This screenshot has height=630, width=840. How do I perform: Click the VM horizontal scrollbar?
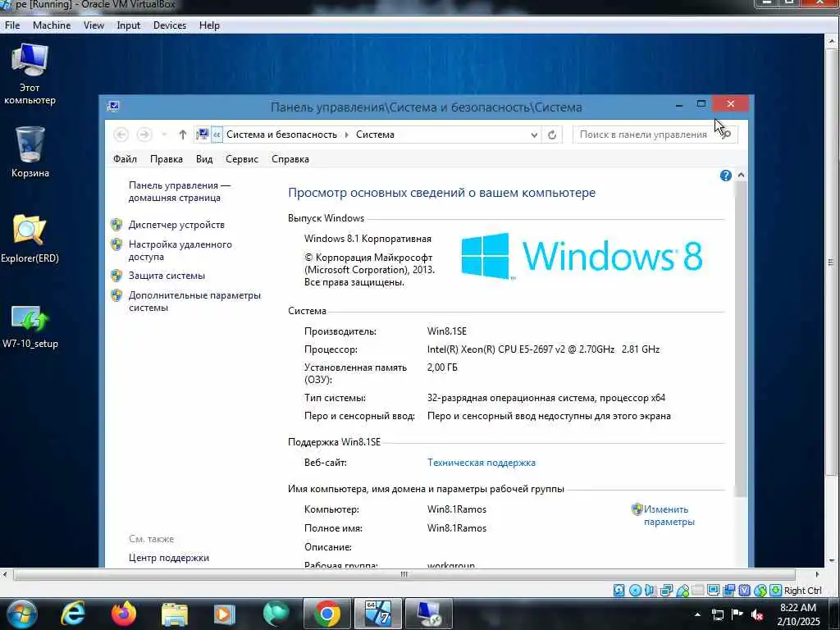tap(404, 574)
